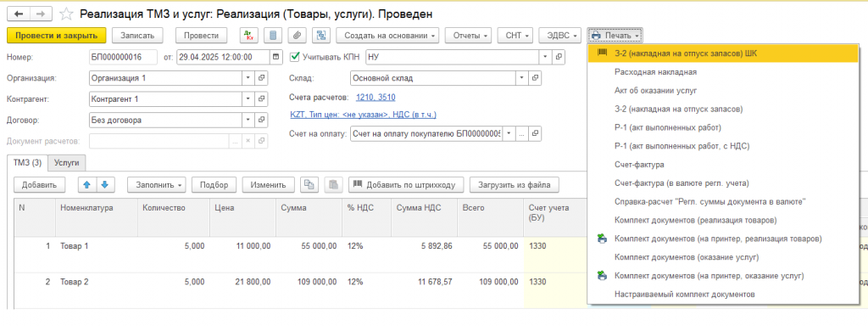Click the Подбор button
The image size is (868, 326).
click(x=214, y=184)
